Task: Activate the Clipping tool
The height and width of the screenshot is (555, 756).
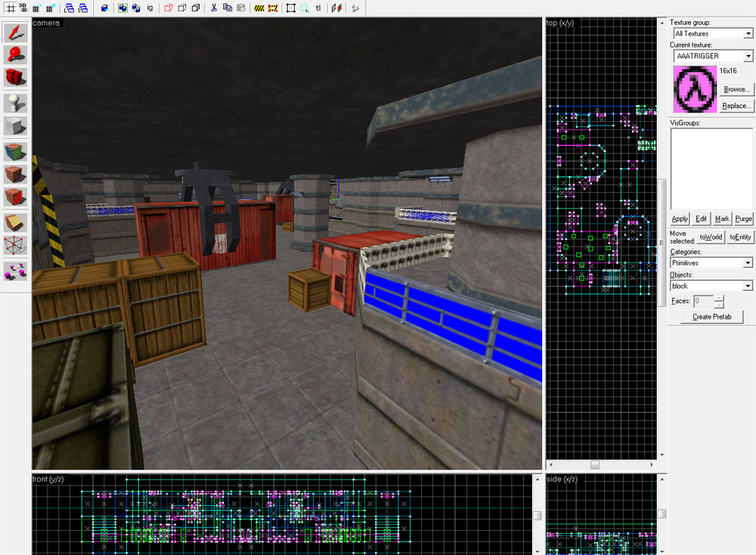Action: point(15,223)
